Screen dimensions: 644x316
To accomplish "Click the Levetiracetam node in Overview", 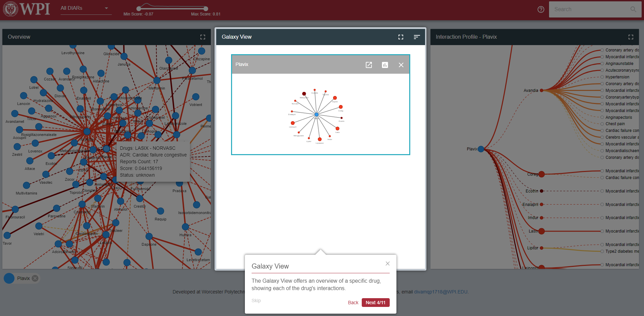I will click(x=198, y=252).
